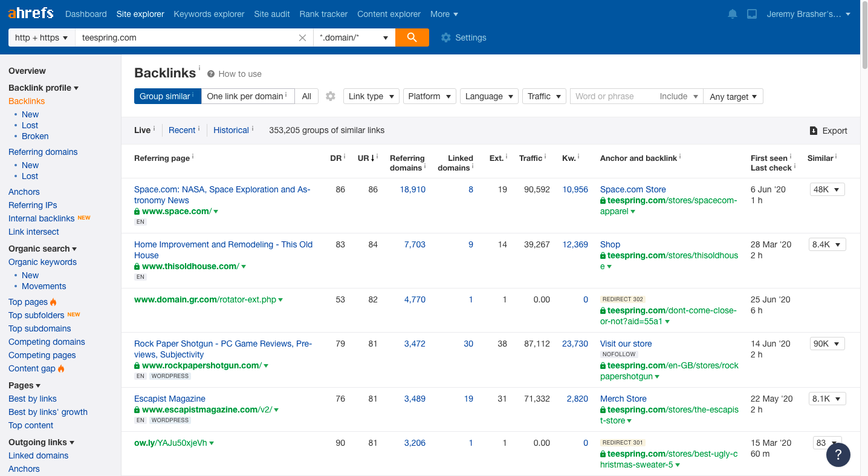Switch to the Historical tab
The height and width of the screenshot is (476, 868).
(x=231, y=130)
